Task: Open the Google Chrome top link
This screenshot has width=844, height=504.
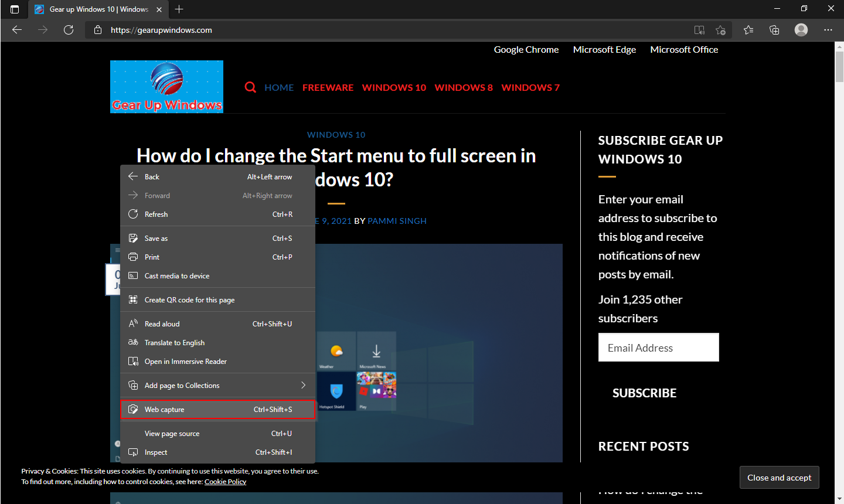Action: tap(526, 50)
